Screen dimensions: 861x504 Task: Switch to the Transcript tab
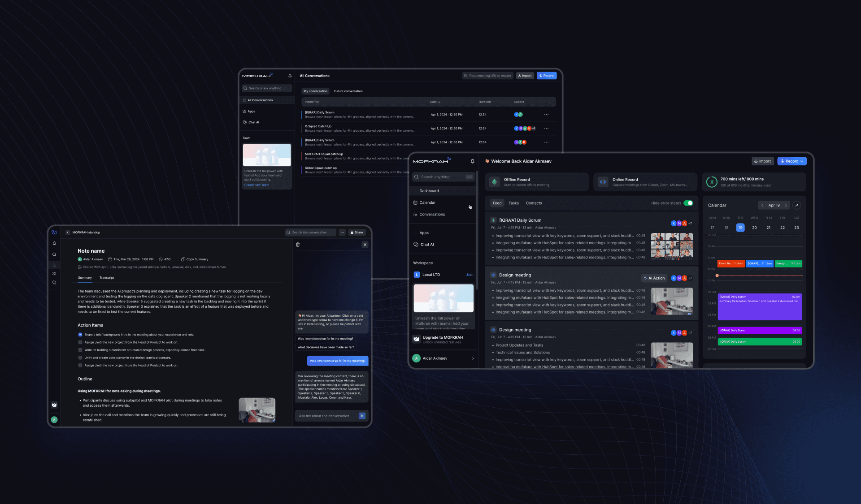(x=107, y=278)
